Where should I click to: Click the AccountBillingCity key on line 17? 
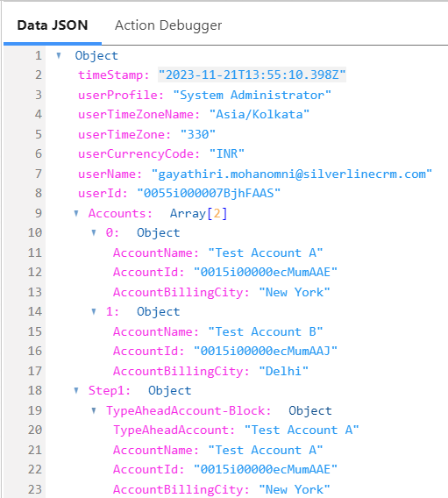(181, 371)
